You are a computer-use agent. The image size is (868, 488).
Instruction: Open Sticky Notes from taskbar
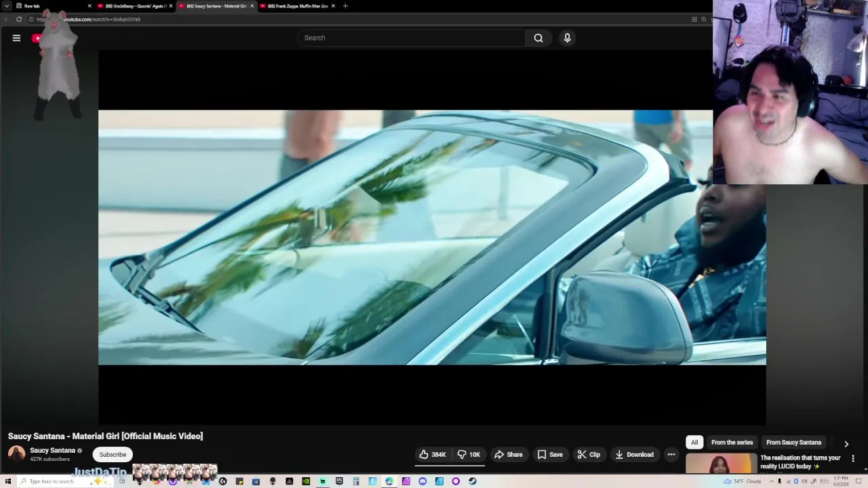pos(239,481)
